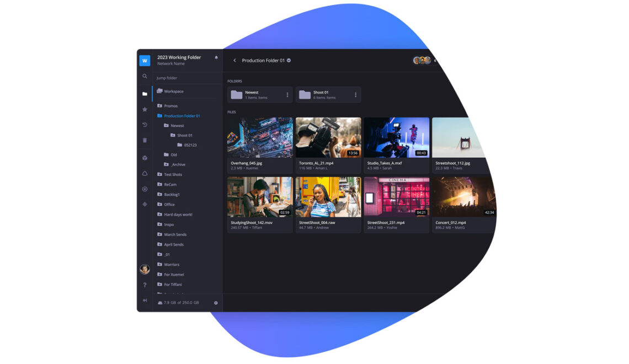Open help question mark icon
Image resolution: width=629 pixels, height=364 pixels.
(x=145, y=285)
